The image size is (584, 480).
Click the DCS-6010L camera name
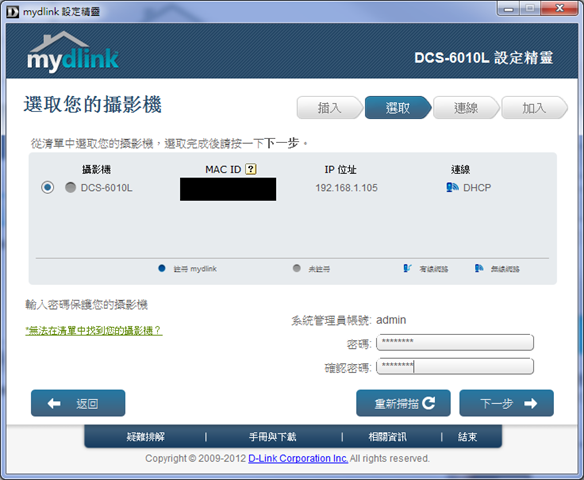click(107, 188)
